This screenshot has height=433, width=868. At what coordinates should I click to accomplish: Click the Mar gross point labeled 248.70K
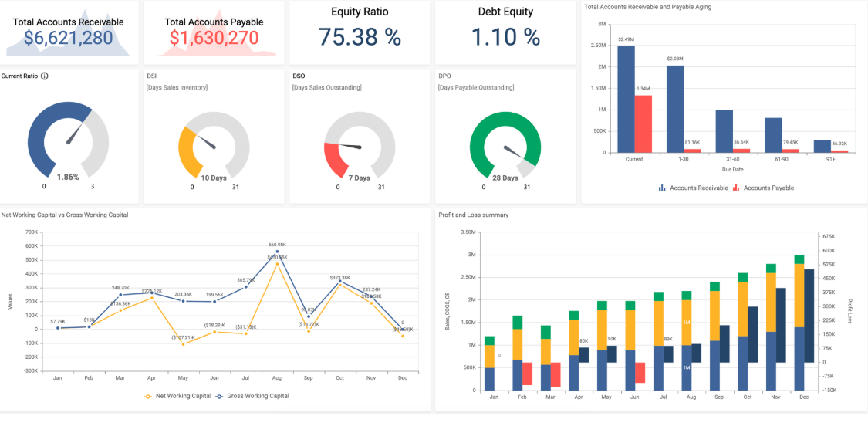(120, 295)
